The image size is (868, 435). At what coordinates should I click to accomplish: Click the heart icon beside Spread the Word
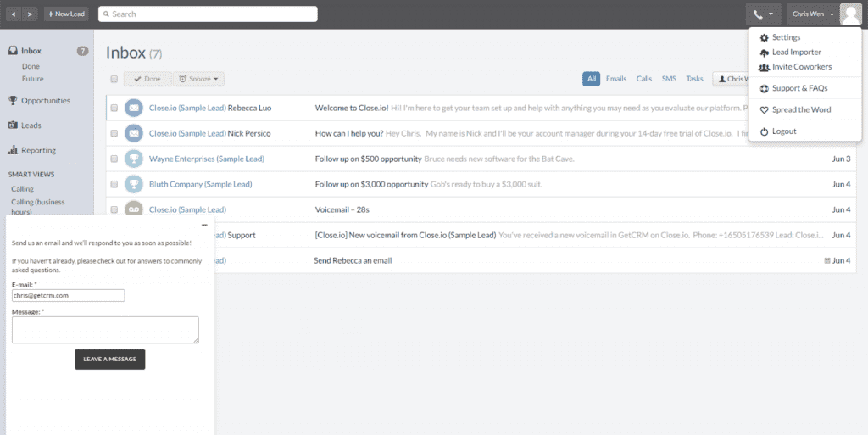coord(764,110)
